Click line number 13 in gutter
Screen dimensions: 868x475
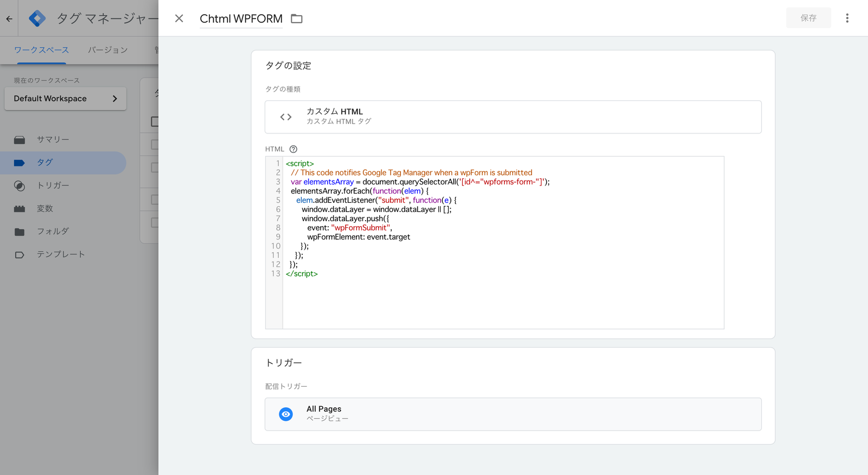[276, 274]
